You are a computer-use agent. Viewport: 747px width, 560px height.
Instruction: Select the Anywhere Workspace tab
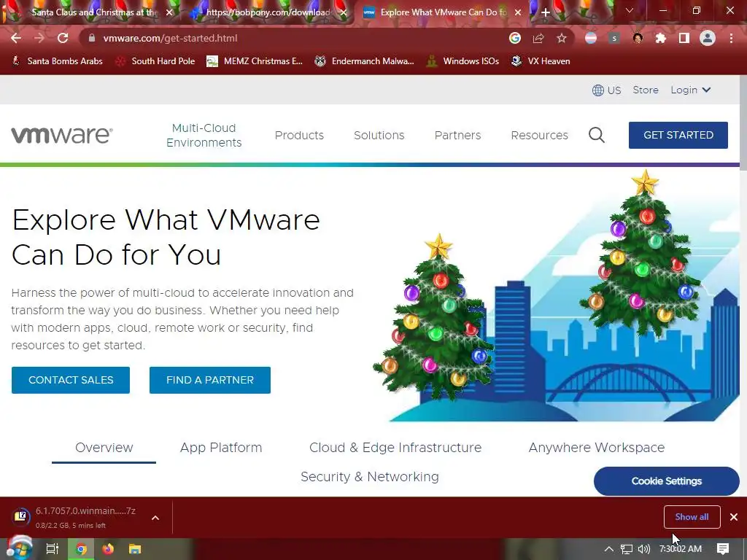pyautogui.click(x=597, y=448)
